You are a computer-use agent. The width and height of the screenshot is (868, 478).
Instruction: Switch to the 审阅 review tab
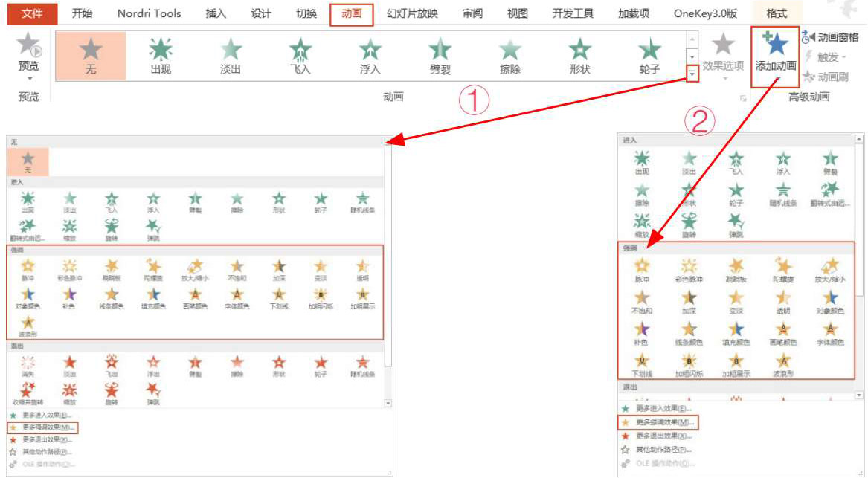click(x=472, y=13)
